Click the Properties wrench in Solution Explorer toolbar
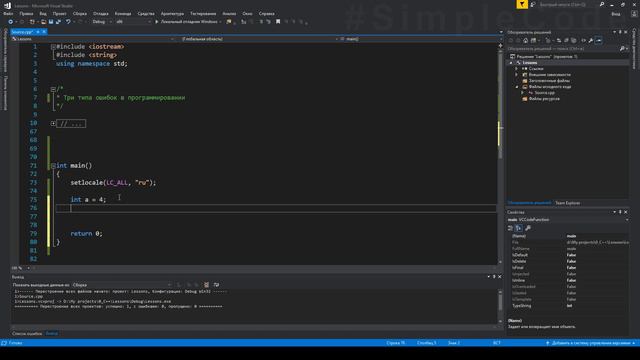640x360 pixels. pyautogui.click(x=591, y=40)
